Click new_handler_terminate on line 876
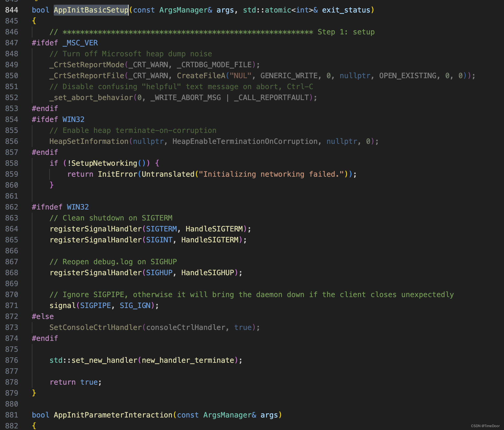 click(x=188, y=360)
